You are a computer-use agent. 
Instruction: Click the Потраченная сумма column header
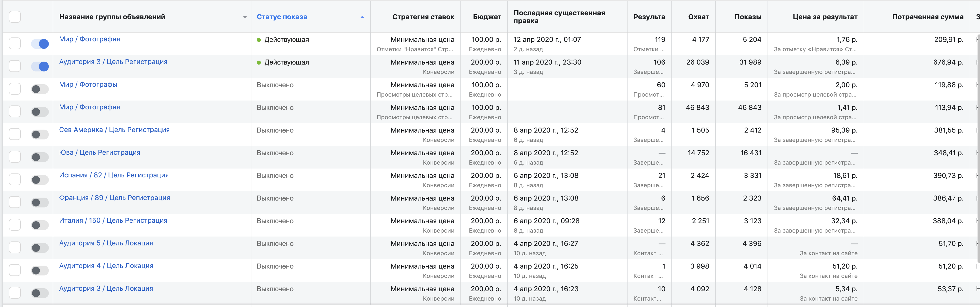[x=927, y=17]
